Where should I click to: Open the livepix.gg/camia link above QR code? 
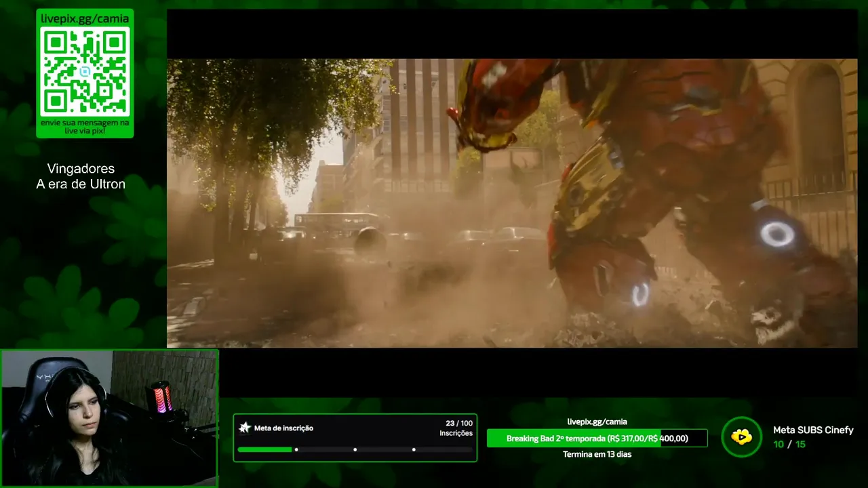pos(85,18)
